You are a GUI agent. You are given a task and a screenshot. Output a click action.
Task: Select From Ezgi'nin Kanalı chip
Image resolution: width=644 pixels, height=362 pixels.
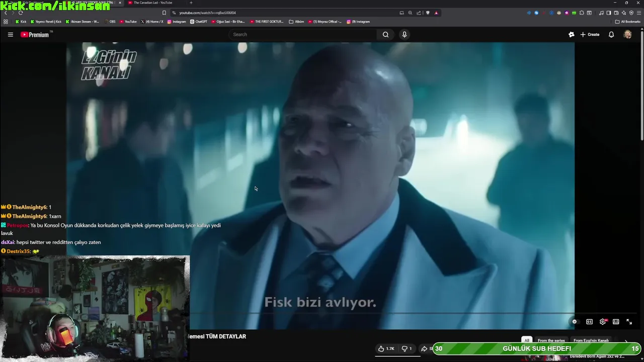(x=591, y=340)
